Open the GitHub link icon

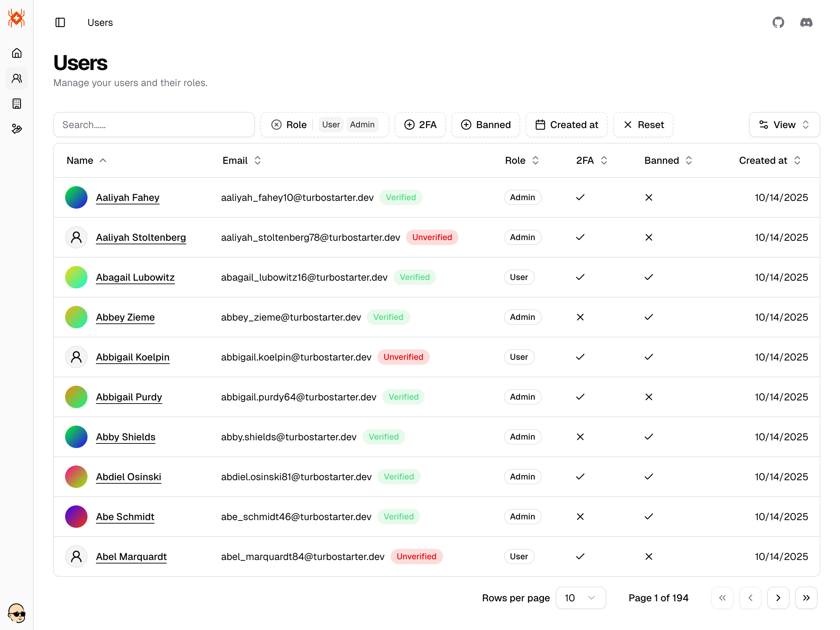778,22
